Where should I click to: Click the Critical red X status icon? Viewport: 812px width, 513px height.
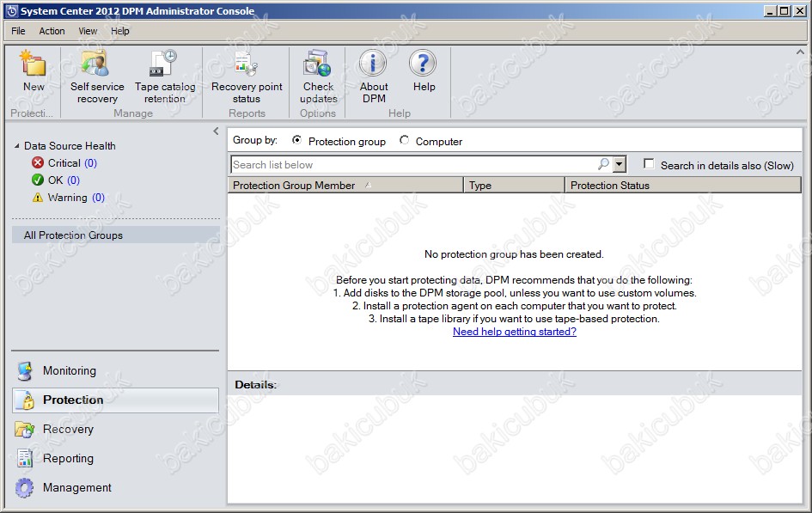pos(37,163)
